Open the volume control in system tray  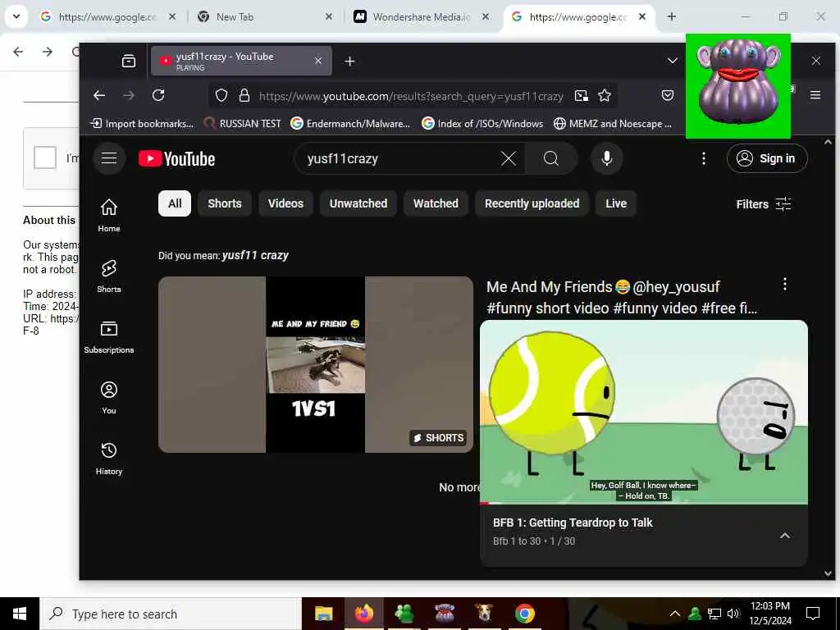pos(733,614)
